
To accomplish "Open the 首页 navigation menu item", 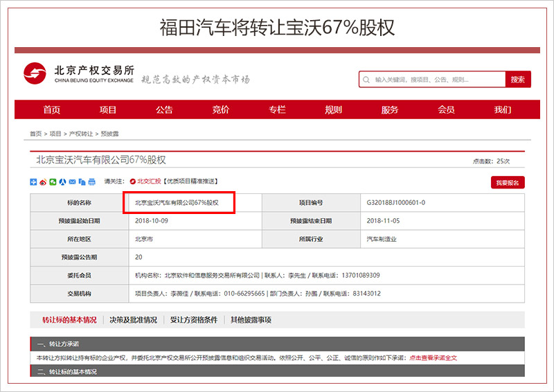I will (x=51, y=110).
